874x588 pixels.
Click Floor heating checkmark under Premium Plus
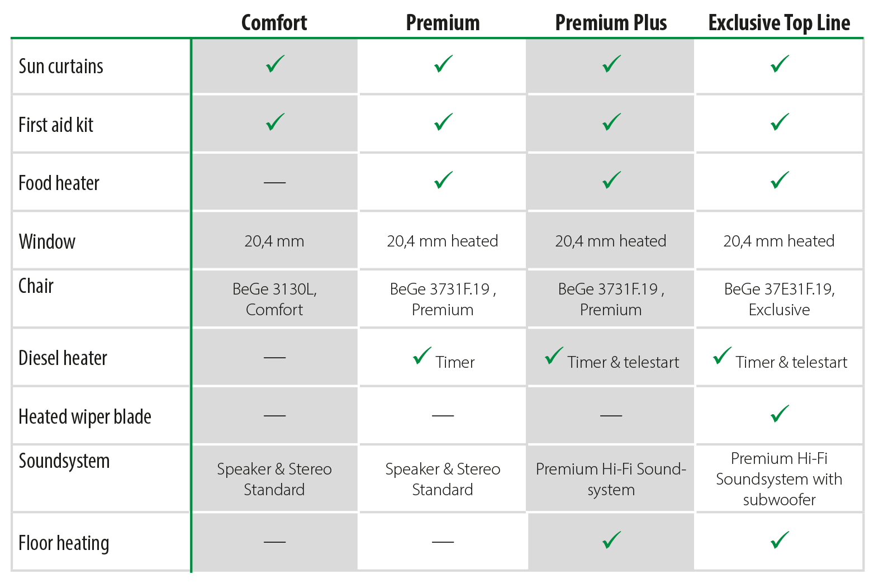click(611, 540)
